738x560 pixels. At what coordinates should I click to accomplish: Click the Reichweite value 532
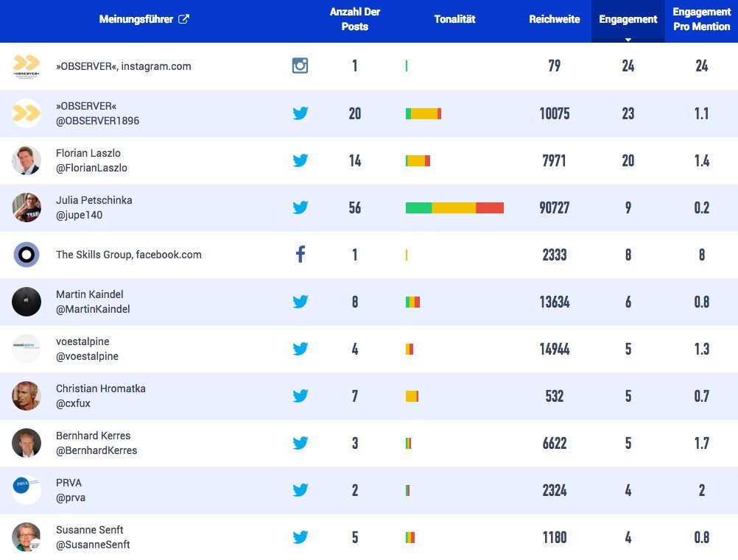(x=555, y=396)
